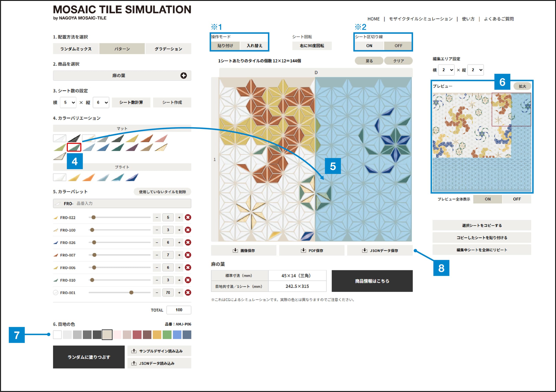Remove FRO-022 with its red X icon
556x392 pixels.
coord(188,217)
